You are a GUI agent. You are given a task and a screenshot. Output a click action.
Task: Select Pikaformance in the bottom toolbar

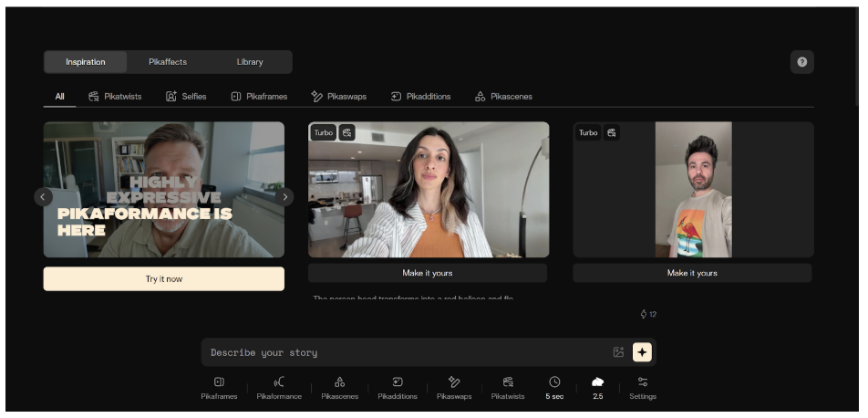(x=279, y=387)
